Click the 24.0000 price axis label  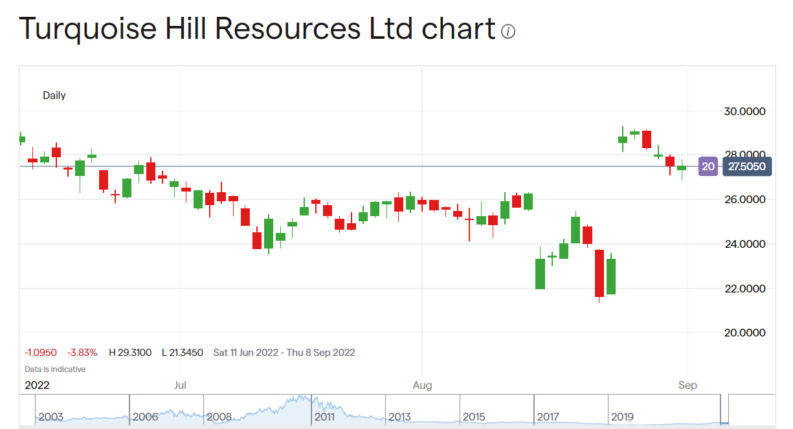click(744, 244)
